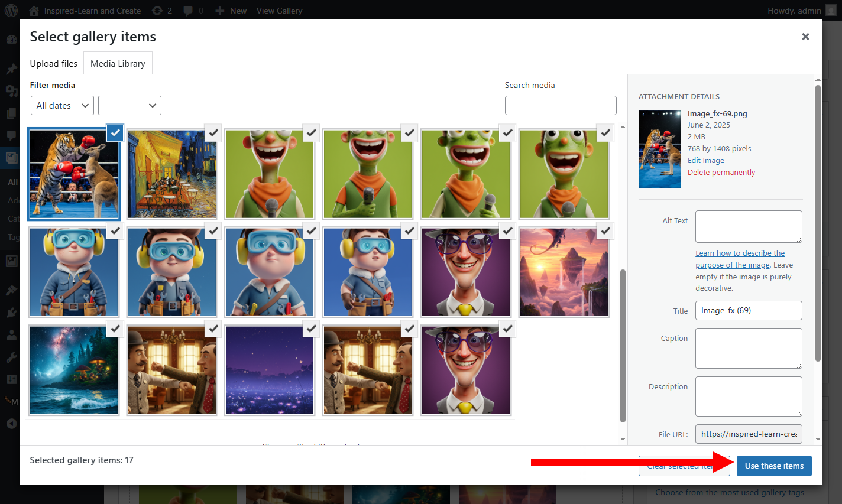The width and height of the screenshot is (842, 504).
Task: Click the details panel scroll down arrow
Action: (818, 439)
